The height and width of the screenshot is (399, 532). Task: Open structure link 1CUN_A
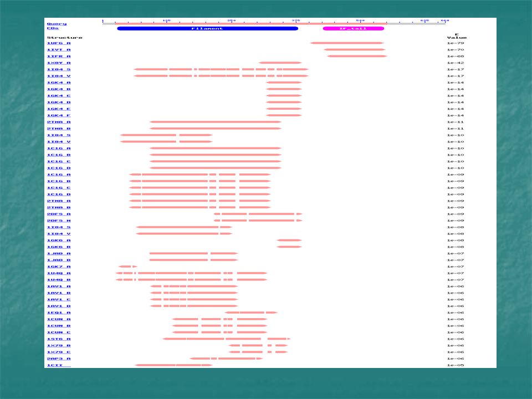[x=59, y=319]
